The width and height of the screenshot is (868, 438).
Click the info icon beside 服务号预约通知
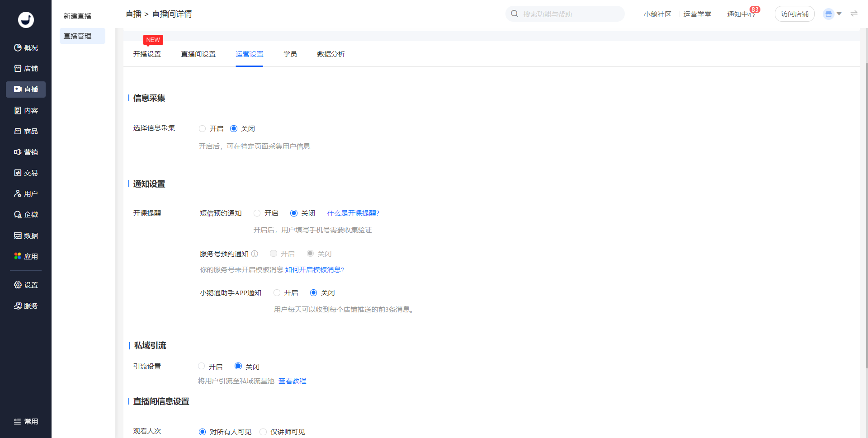pos(255,254)
